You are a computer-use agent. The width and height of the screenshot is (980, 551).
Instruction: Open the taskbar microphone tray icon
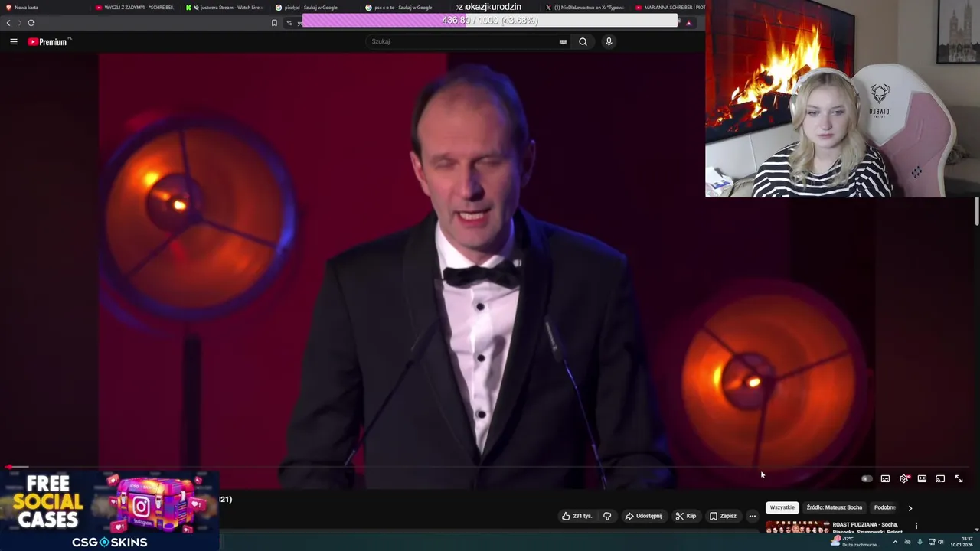point(920,542)
